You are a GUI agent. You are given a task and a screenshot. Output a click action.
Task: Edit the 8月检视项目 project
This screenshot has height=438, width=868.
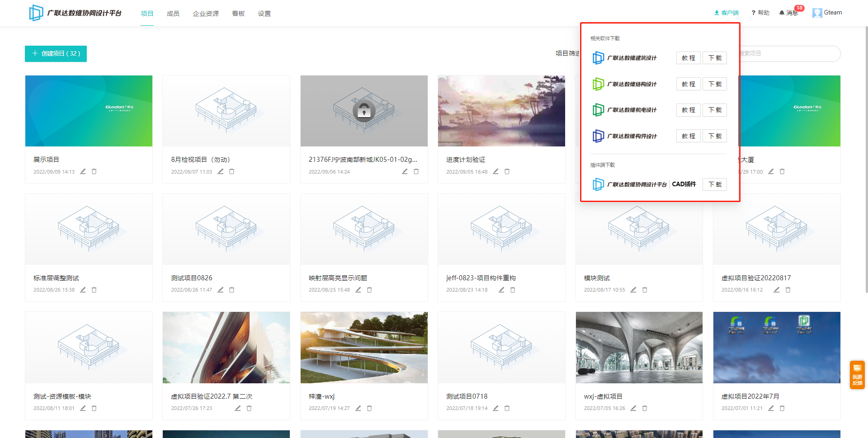tap(221, 171)
